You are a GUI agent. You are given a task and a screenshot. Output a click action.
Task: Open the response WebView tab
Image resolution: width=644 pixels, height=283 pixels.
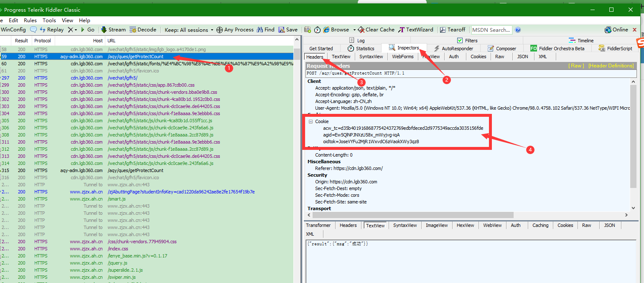492,225
